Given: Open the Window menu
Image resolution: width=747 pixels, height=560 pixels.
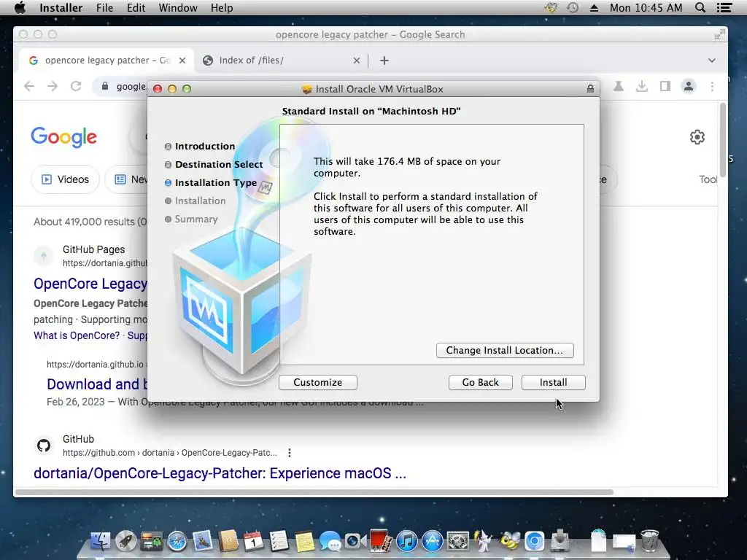Looking at the screenshot, I should (x=178, y=7).
